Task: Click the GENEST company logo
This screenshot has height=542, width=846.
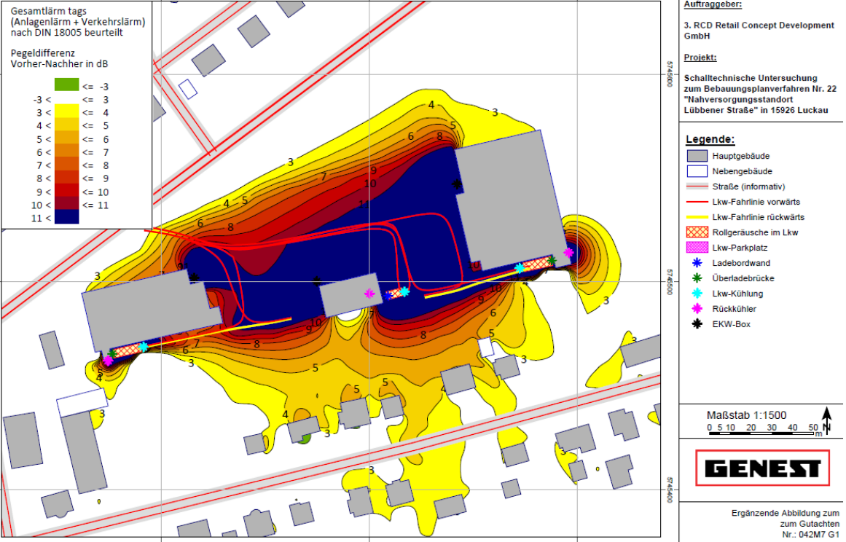Action: [761, 468]
